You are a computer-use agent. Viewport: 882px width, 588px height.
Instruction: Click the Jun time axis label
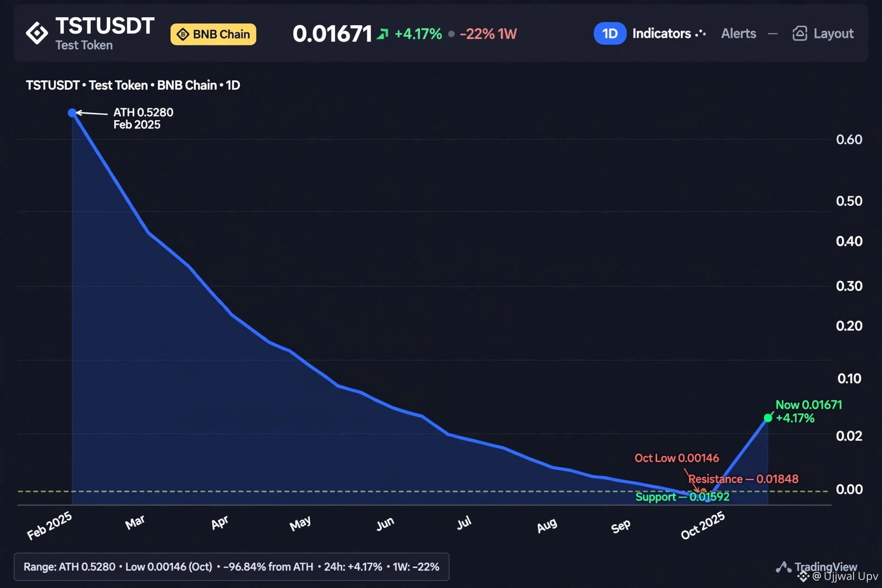point(385,523)
